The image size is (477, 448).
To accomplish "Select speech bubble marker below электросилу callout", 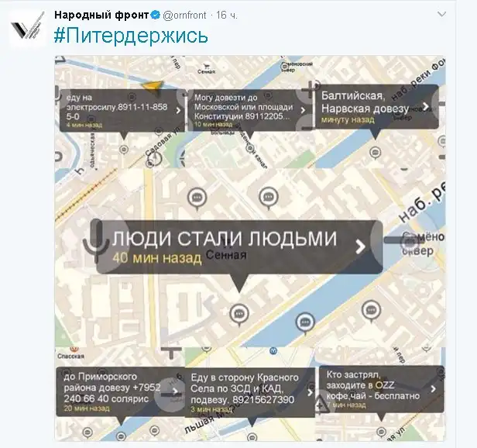I will (124, 150).
